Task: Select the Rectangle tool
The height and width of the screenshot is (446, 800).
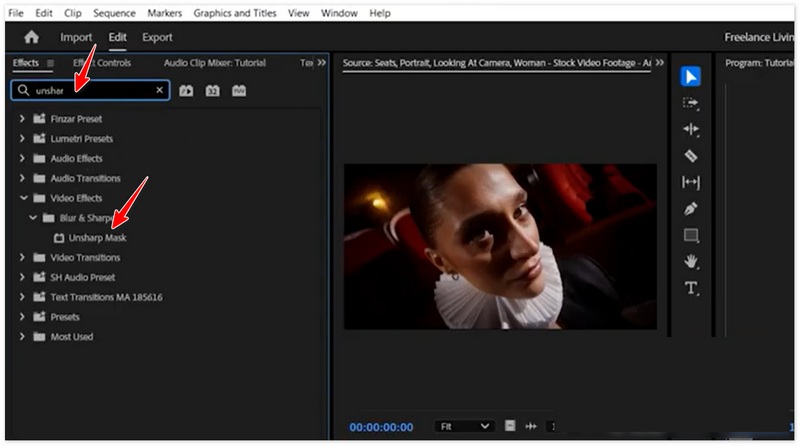Action: pos(690,236)
